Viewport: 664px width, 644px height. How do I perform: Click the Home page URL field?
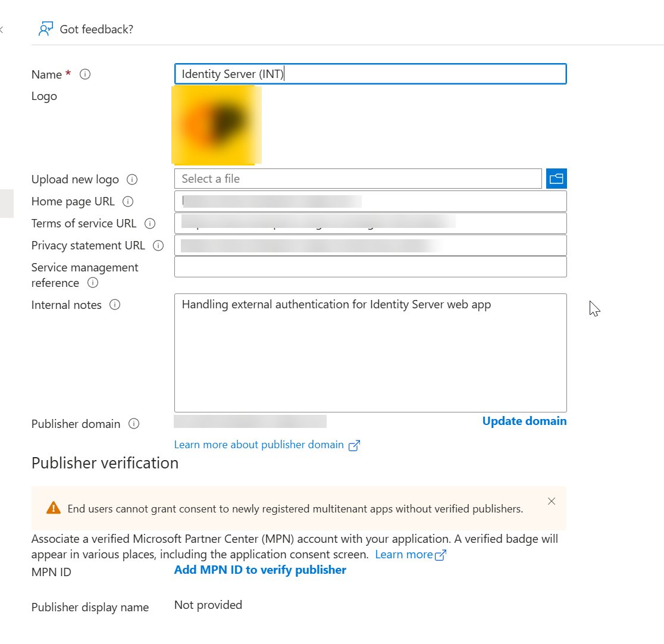pos(371,201)
